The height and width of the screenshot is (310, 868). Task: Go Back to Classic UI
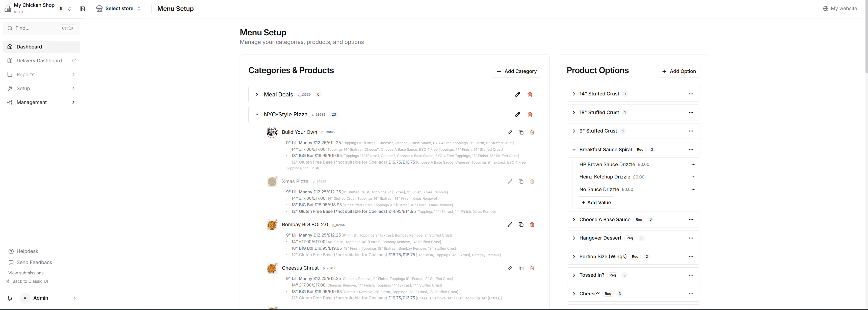click(27, 281)
